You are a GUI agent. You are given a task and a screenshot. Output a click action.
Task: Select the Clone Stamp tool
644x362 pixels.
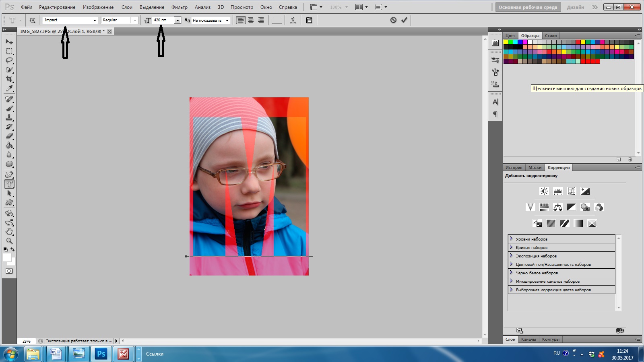click(x=9, y=117)
